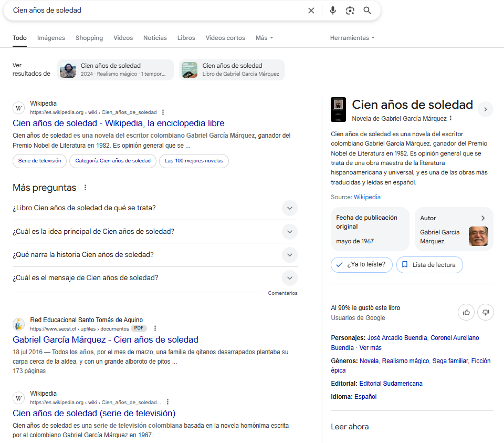
Task: Give the book a thumbs up
Action: tap(466, 313)
